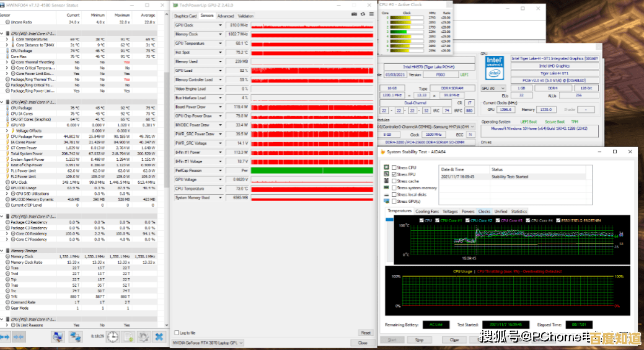Open GPU-Z Graphics Card tab
The width and height of the screenshot is (644, 350).
(x=185, y=16)
